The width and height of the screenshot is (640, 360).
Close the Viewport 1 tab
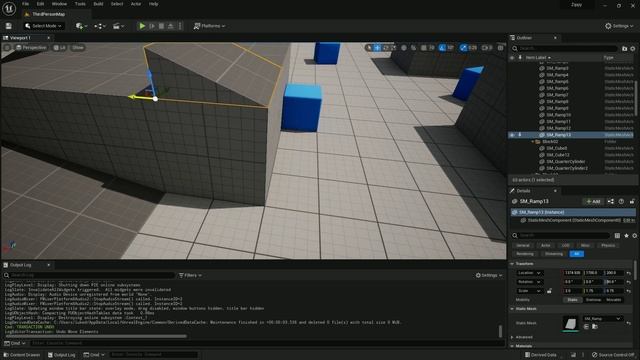click(x=49, y=38)
